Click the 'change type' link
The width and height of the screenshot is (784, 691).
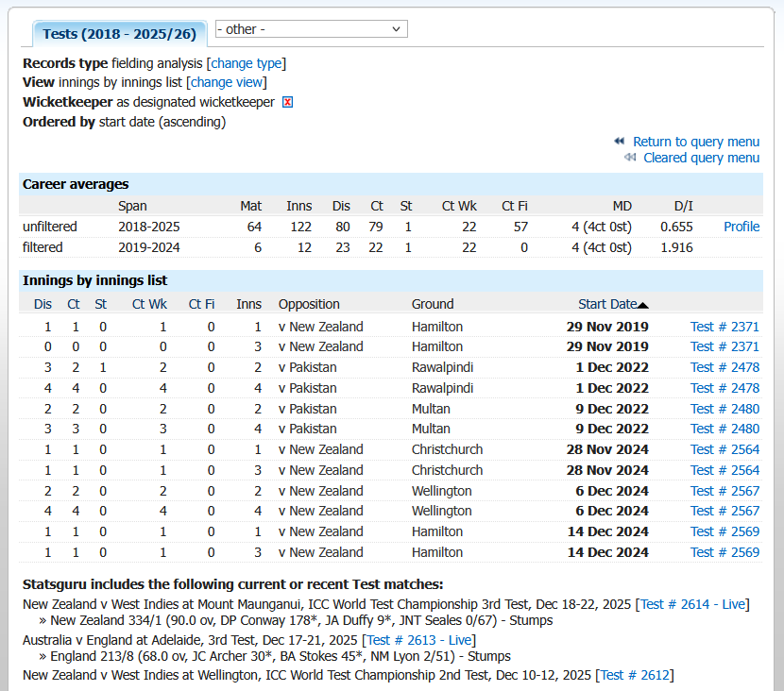(247, 63)
